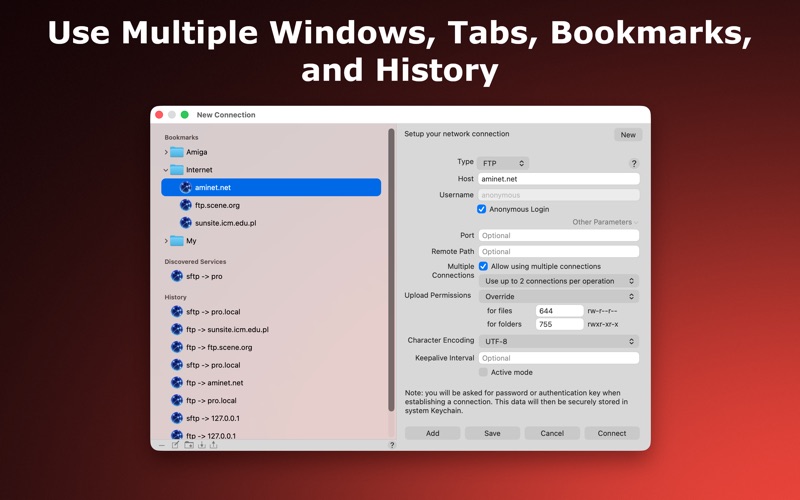Click globe icon of aminet.net bookmark
The height and width of the screenshot is (500, 800).
186,187
